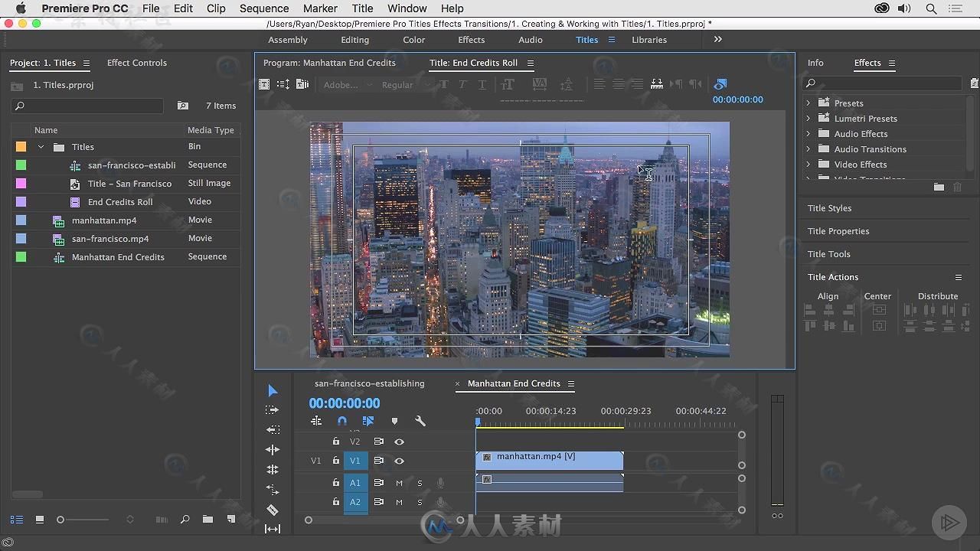Hide track V1 output with the eye

point(399,461)
